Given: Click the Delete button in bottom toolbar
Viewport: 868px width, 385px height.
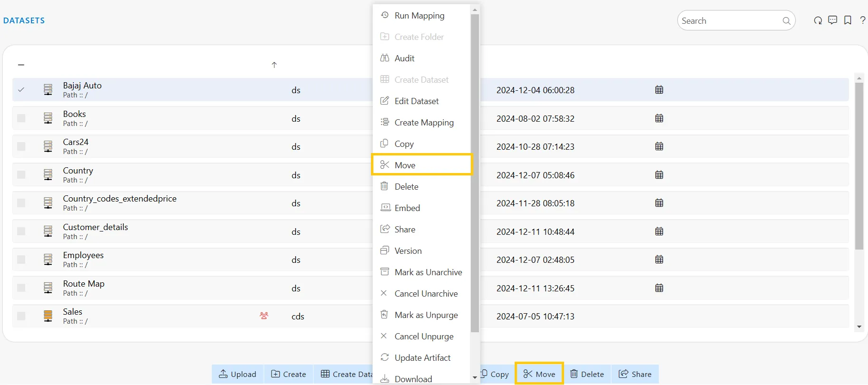Looking at the screenshot, I should point(587,374).
